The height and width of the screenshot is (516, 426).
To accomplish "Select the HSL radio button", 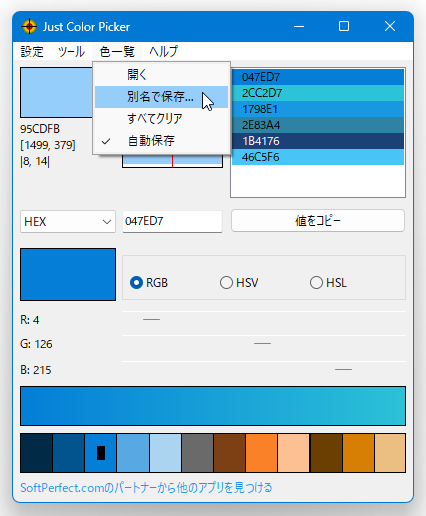I will click(x=328, y=283).
